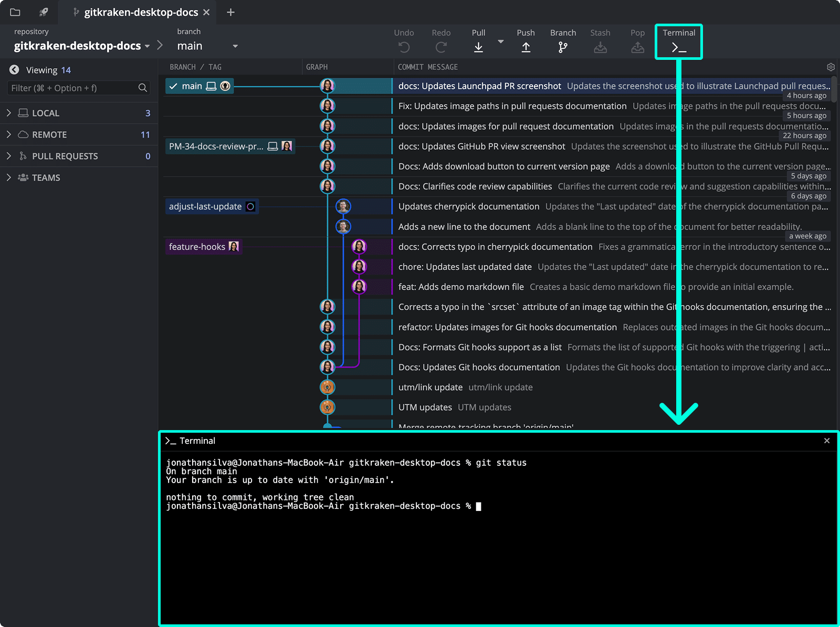840x627 pixels.
Task: Close the Terminal panel
Action: pos(827,441)
